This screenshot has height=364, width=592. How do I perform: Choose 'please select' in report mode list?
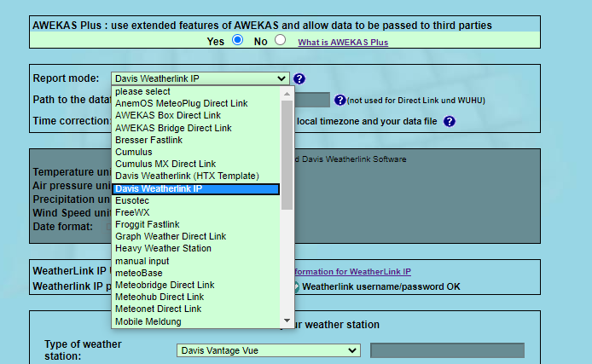196,92
